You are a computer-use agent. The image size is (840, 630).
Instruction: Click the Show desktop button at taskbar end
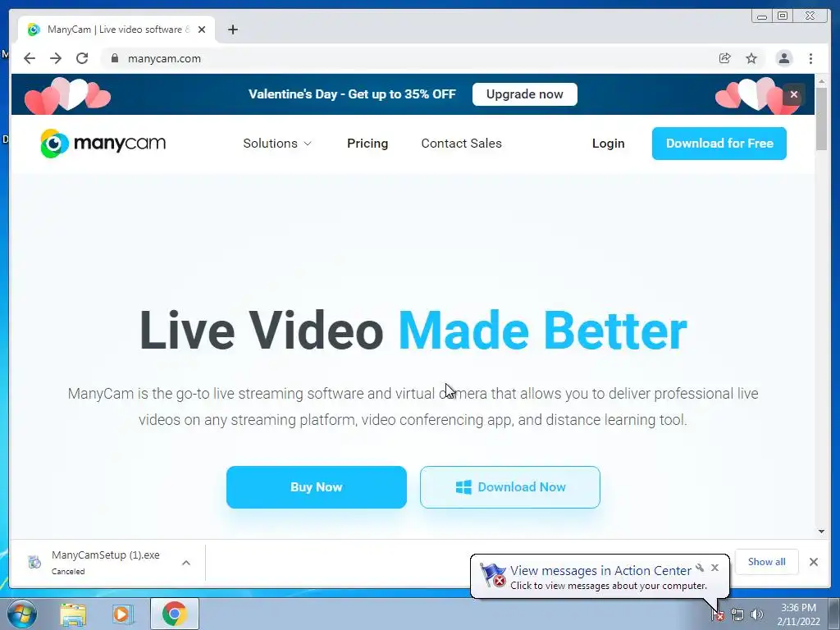point(834,614)
